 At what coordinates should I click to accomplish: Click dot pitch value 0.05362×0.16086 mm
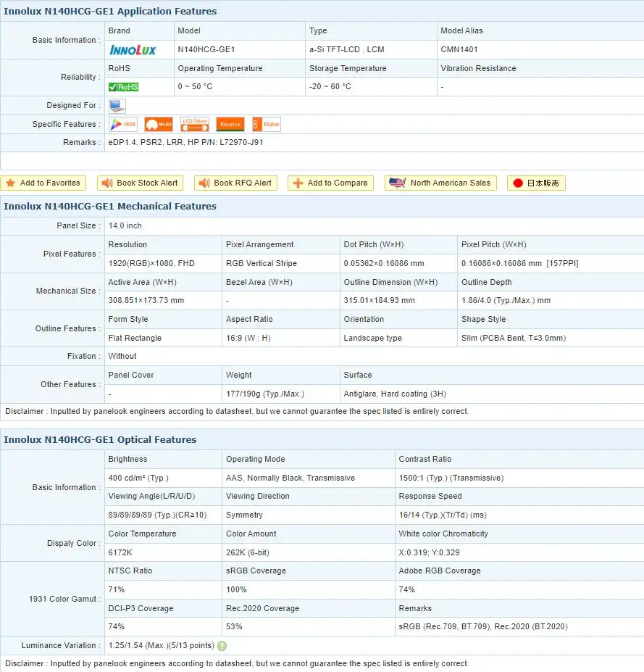(384, 264)
